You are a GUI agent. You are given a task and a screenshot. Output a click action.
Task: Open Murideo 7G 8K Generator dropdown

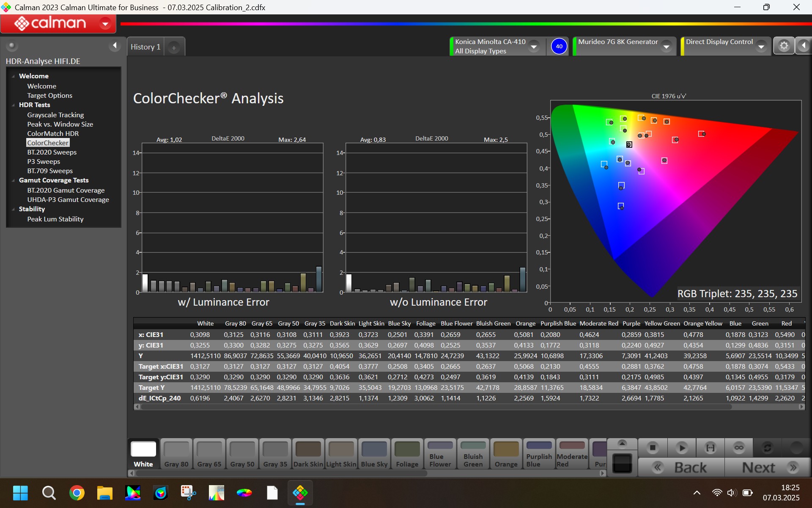coord(666,46)
